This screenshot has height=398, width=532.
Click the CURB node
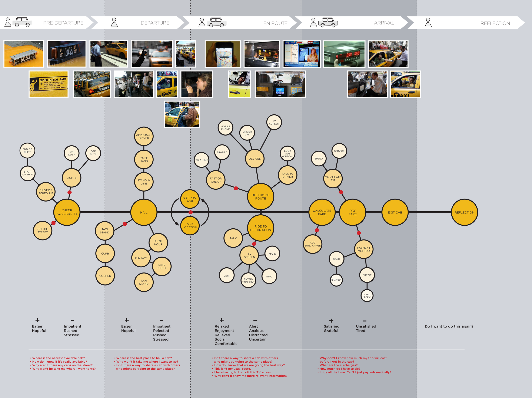point(105,254)
